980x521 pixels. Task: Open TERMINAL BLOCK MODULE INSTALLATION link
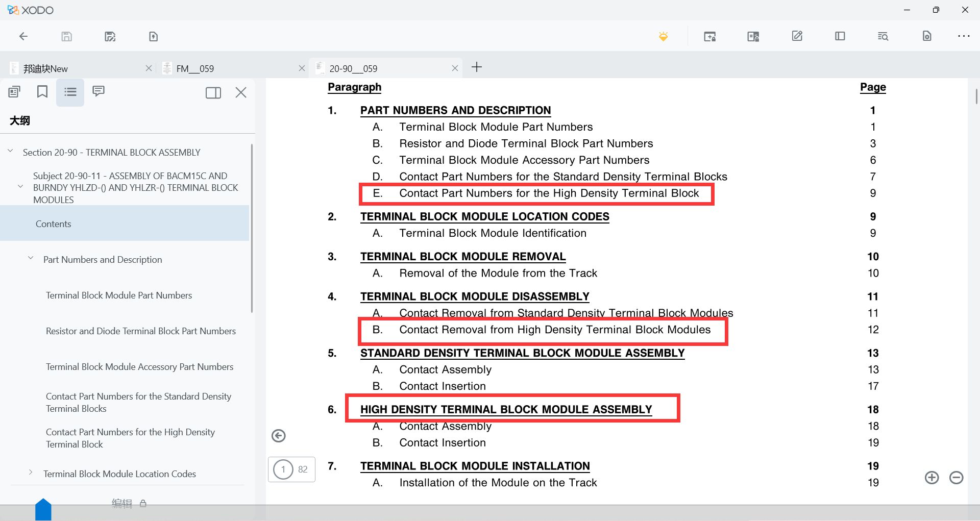point(475,466)
